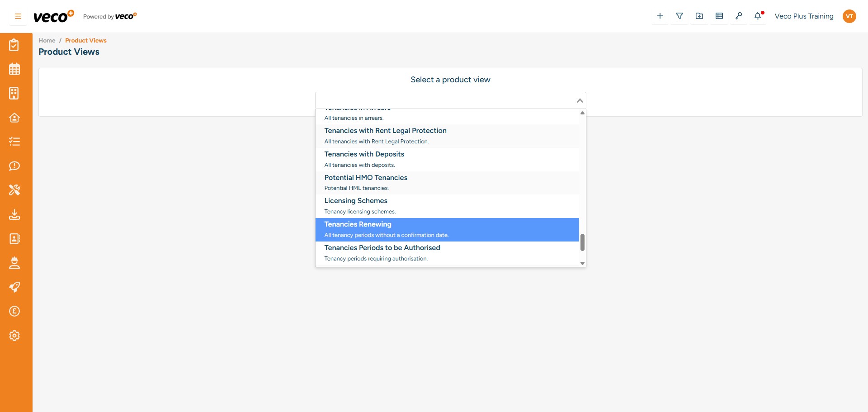Switch to table grid view icon
This screenshot has width=868, height=412.
point(719,15)
